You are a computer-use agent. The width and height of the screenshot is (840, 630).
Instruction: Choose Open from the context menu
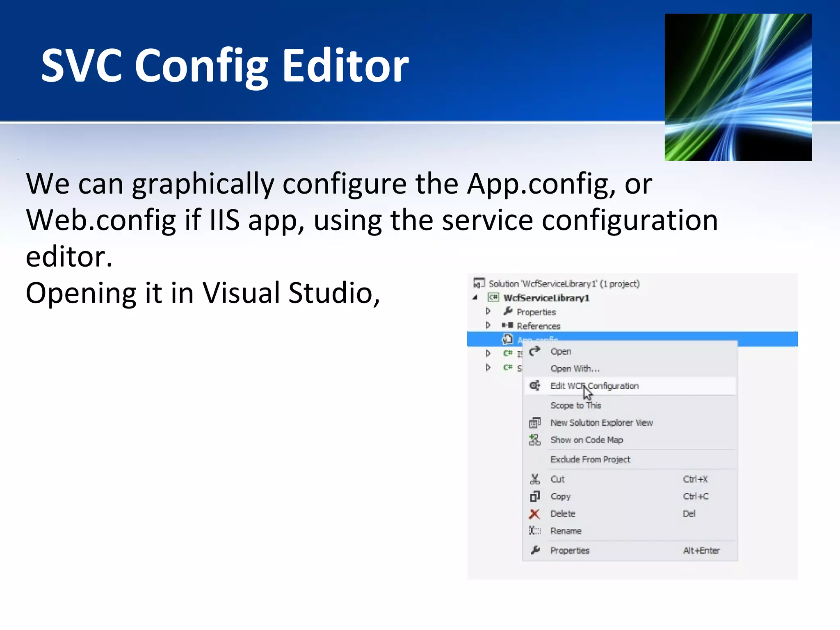pyautogui.click(x=630, y=352)
